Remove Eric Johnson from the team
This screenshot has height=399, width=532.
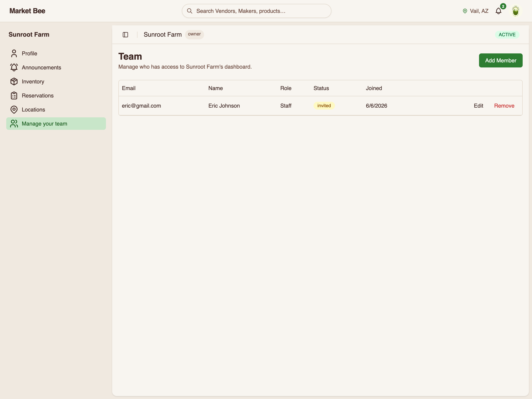504,106
